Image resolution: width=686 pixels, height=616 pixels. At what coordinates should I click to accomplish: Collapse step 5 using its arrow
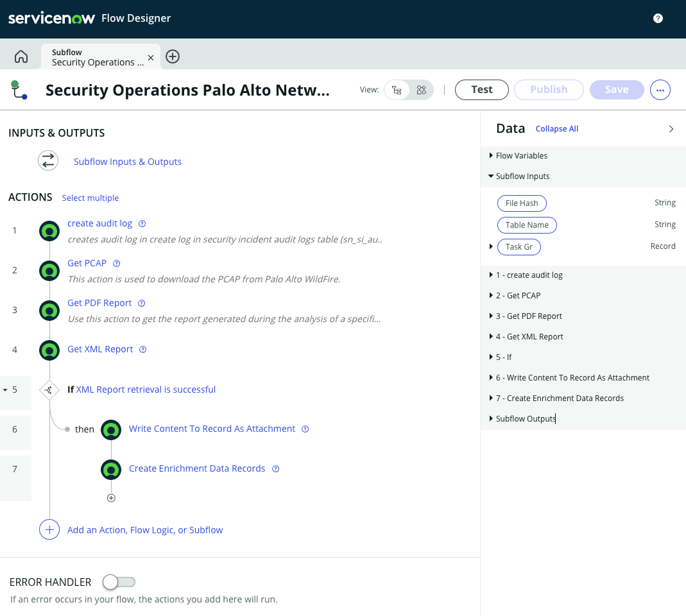point(5,389)
